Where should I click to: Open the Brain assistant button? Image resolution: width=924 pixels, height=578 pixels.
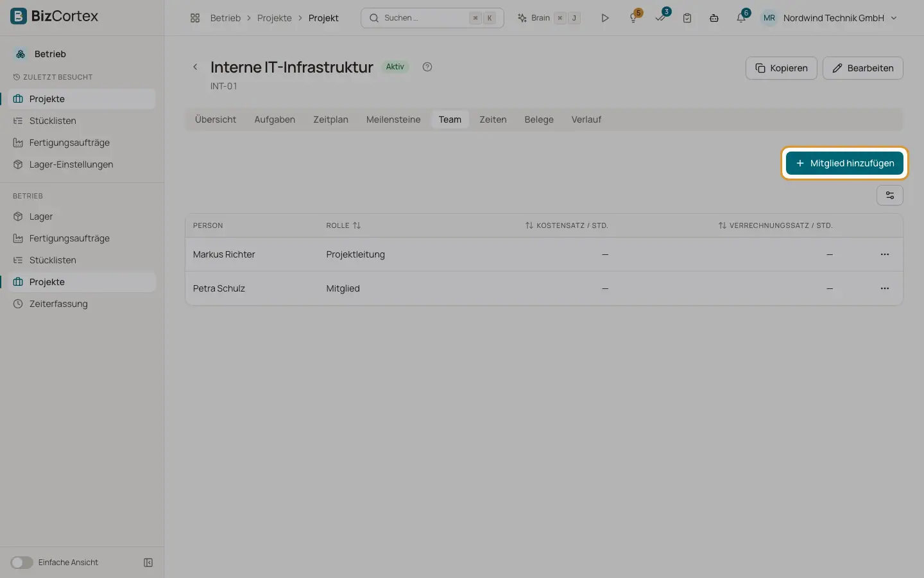click(549, 18)
